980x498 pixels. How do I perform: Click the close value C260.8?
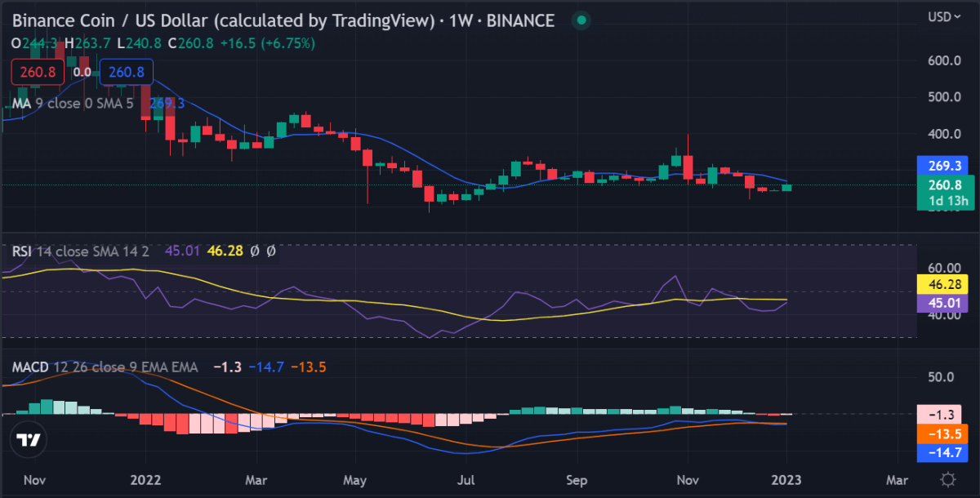click(190, 42)
